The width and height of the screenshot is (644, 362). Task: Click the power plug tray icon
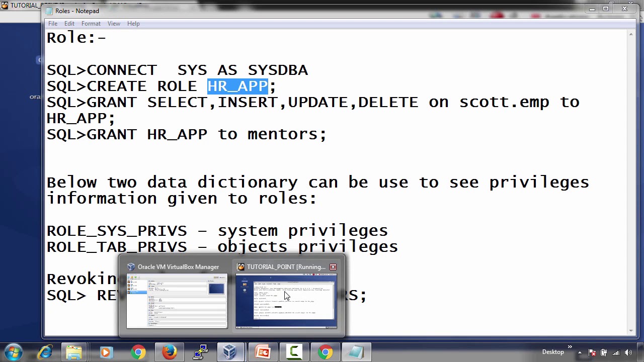coord(604,352)
